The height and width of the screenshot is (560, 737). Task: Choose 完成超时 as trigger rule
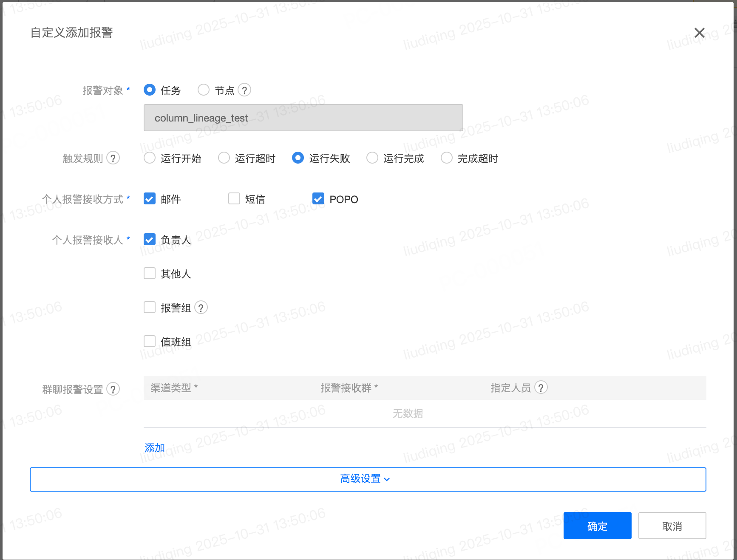447,158
